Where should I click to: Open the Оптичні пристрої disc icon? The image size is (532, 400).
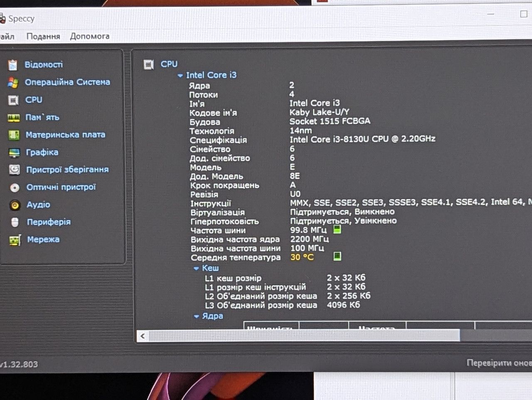coord(15,188)
